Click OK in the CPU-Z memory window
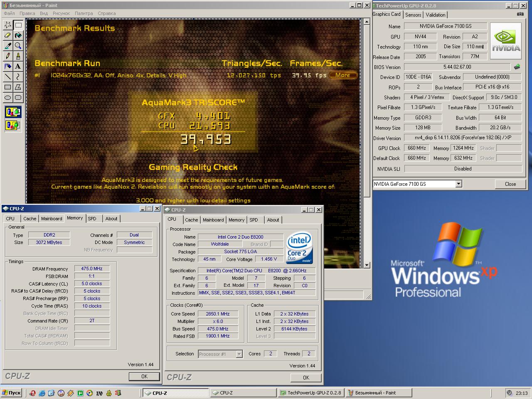532x399 pixels. coord(144,376)
